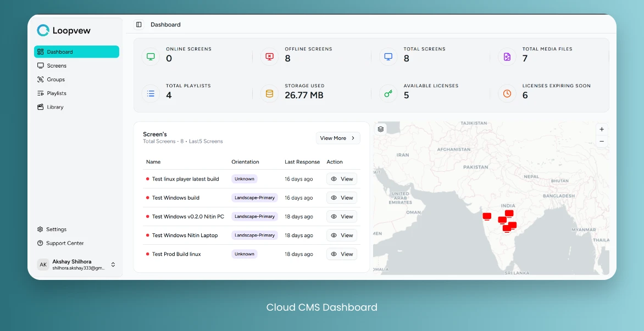
Task: Click the Dashboard grid icon in sidebar
Action: (40, 52)
